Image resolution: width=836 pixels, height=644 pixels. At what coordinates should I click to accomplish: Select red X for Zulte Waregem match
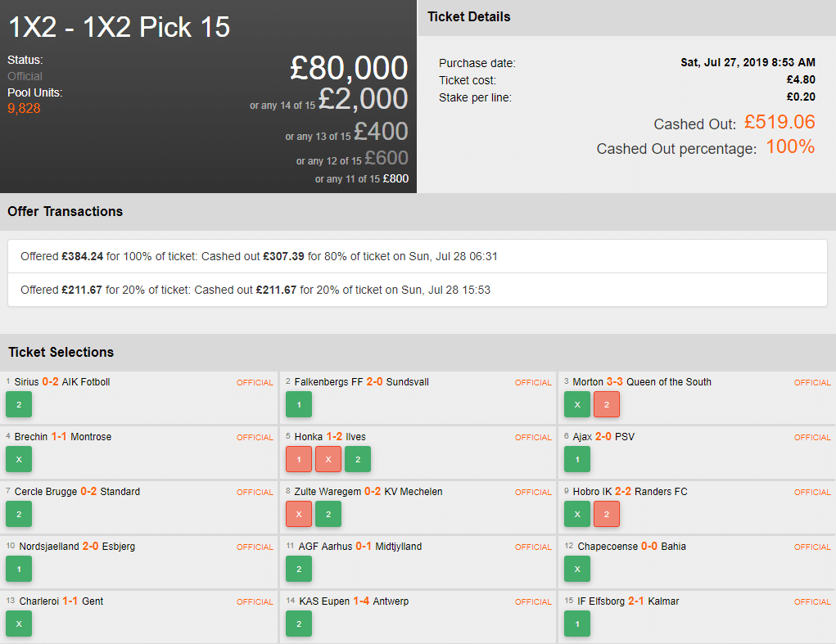(x=299, y=514)
